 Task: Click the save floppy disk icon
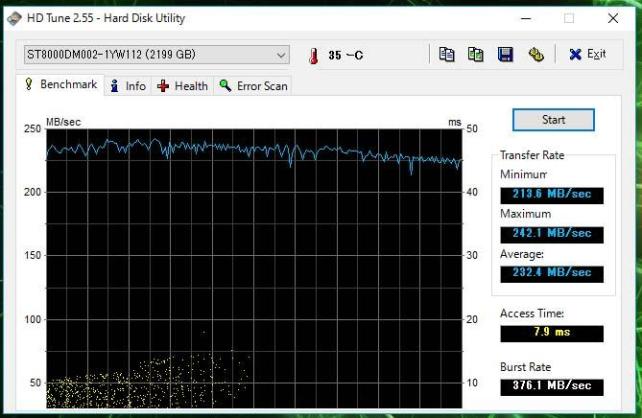point(505,54)
